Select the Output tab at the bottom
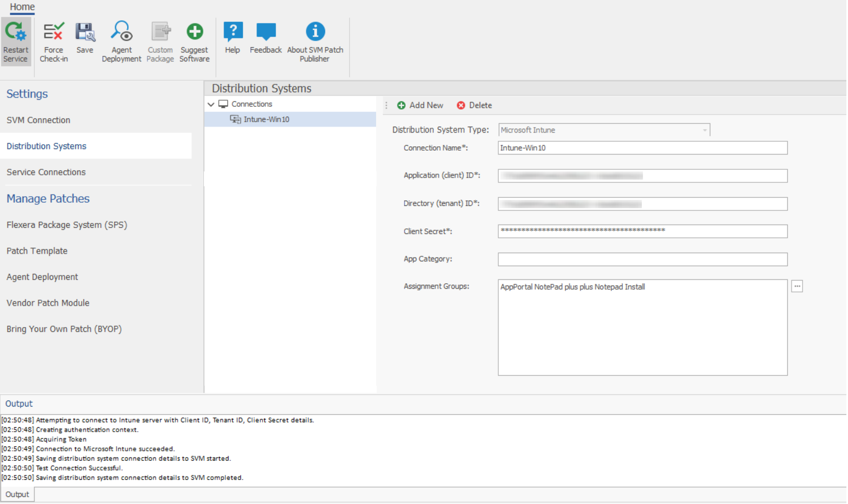 (18, 495)
